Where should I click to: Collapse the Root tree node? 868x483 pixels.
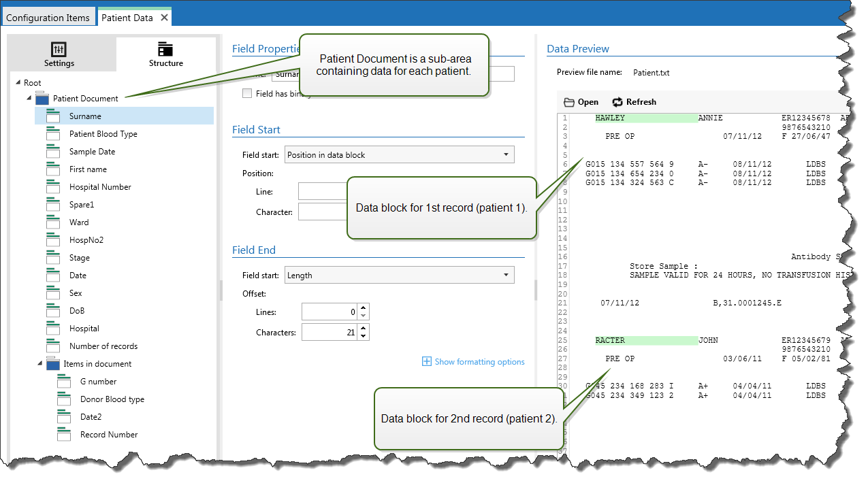[x=17, y=83]
